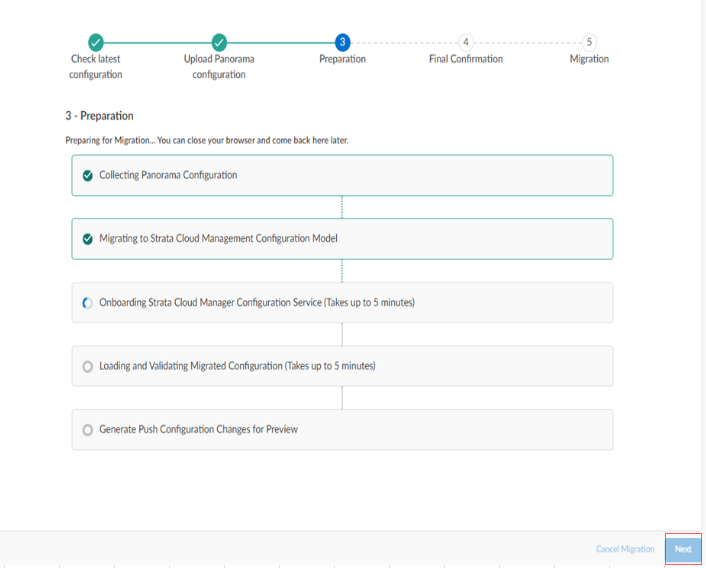Screen dimensions: 706x568
Task: Click the Upload Panorama configuration step label
Action: pyautogui.click(x=219, y=67)
